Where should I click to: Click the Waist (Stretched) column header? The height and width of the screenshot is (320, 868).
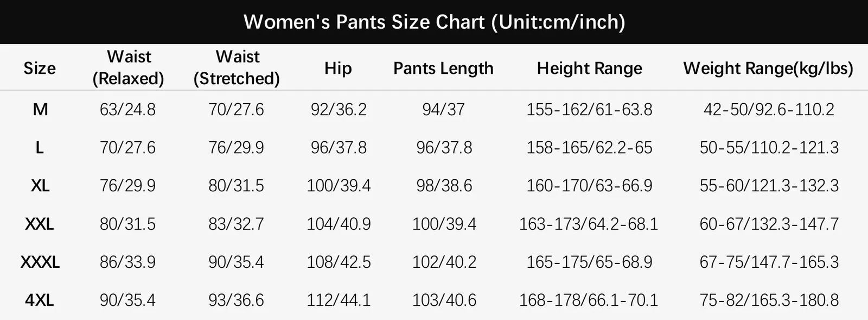[237, 68]
